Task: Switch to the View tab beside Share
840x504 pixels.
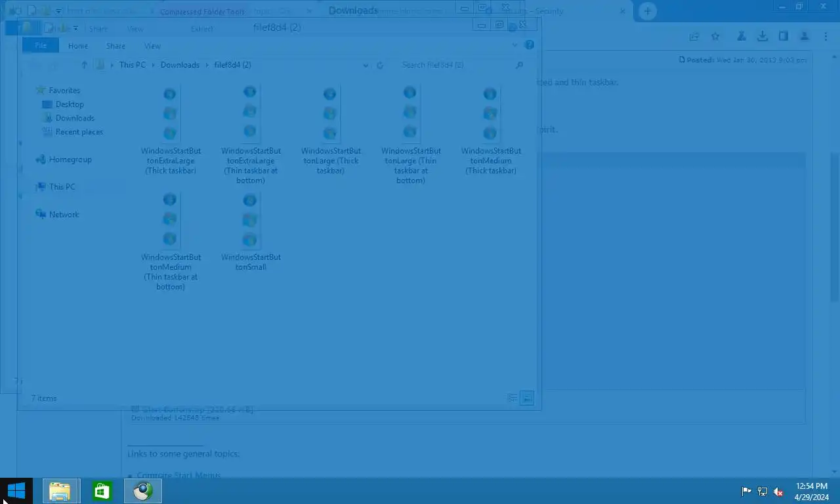Action: pos(152,46)
